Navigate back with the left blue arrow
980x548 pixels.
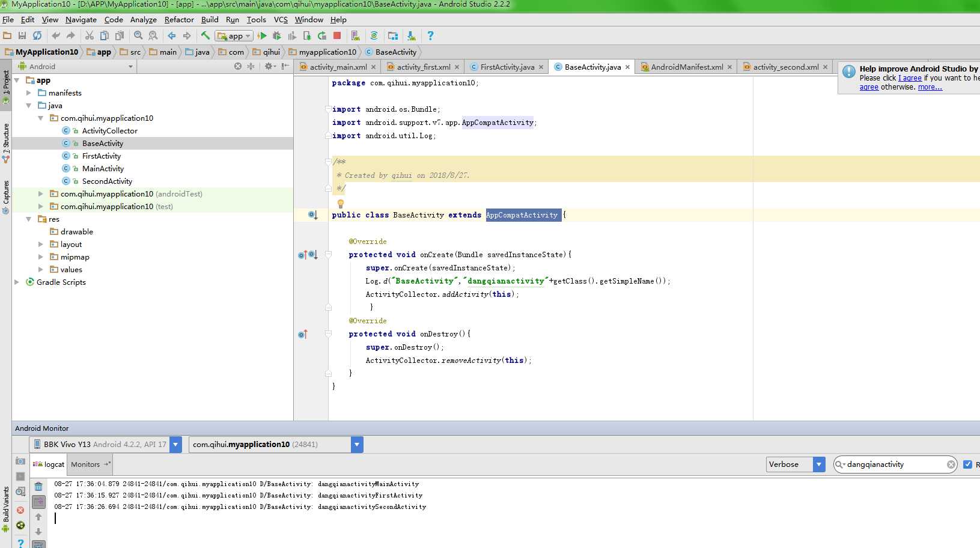point(172,36)
